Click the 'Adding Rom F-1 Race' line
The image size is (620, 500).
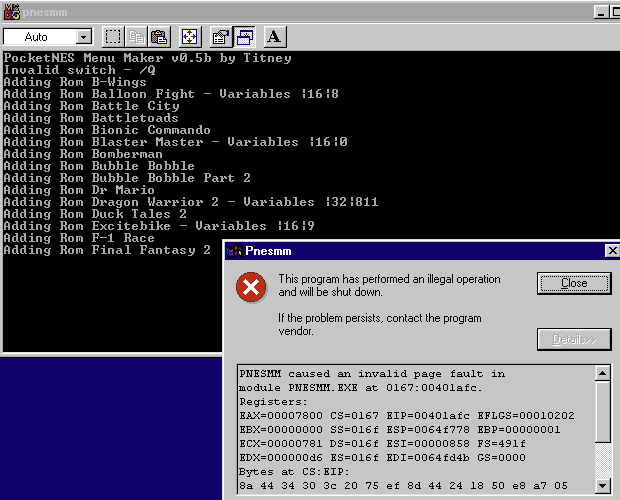click(79, 238)
